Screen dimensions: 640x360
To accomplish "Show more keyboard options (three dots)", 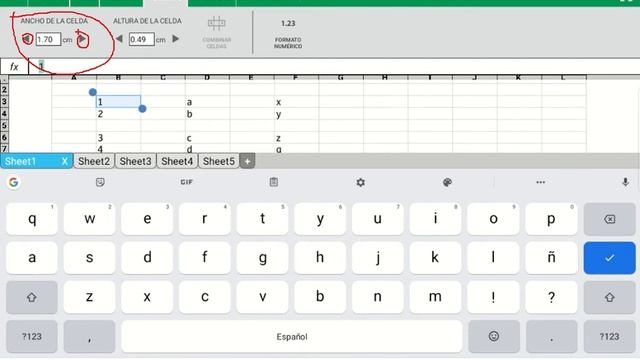I will [x=540, y=182].
